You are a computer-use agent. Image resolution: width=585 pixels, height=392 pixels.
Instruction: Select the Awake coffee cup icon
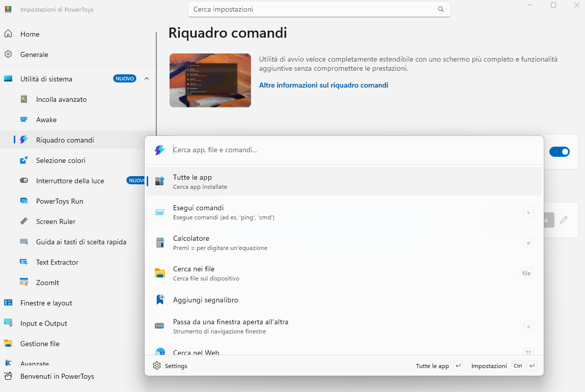click(x=24, y=120)
